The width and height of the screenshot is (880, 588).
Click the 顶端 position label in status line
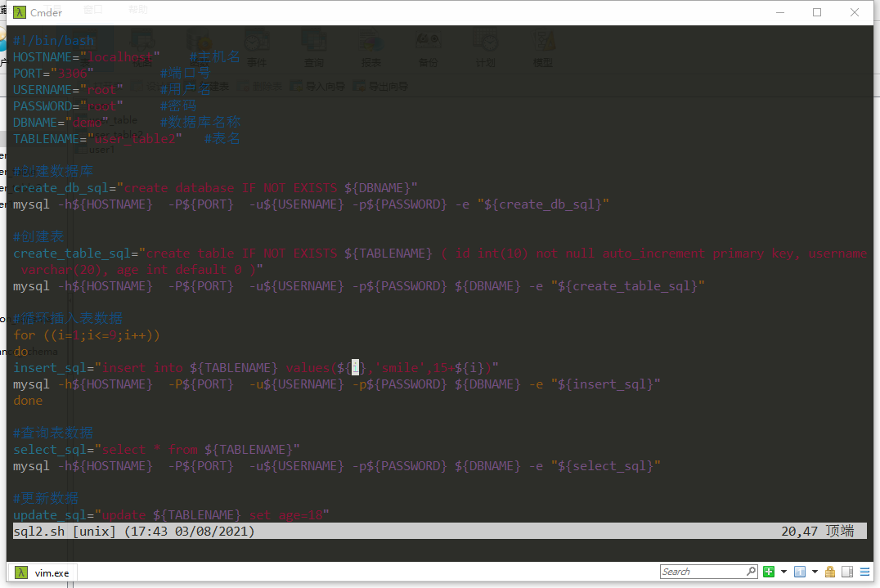(840, 532)
